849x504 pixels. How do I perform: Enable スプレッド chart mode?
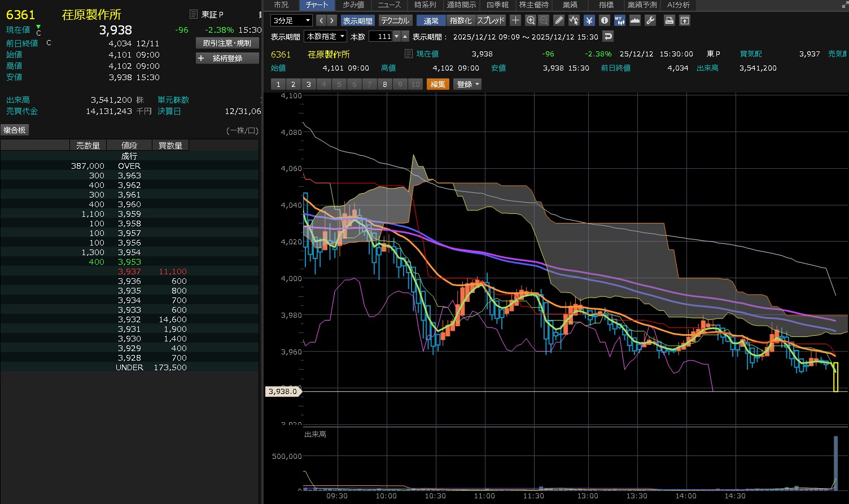click(491, 20)
